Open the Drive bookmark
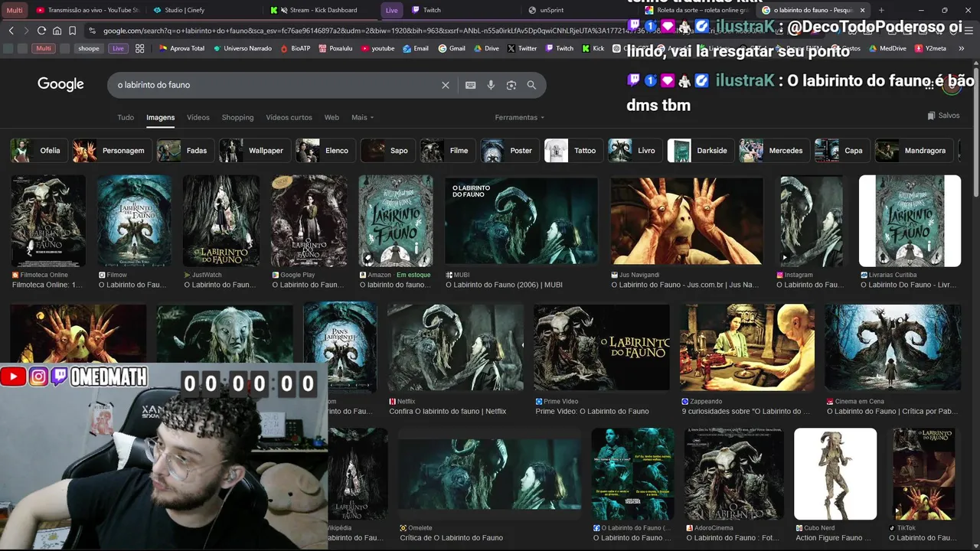 point(486,48)
